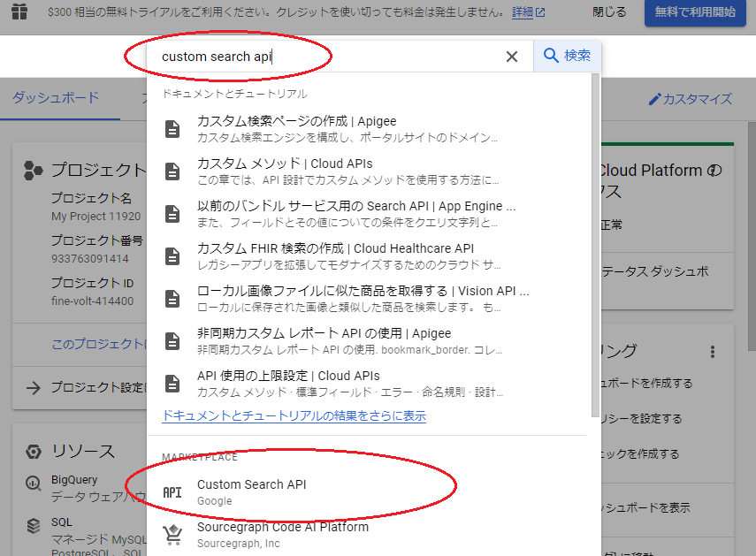756x556 pixels.
Task: Click the document icon beside カスタム検索ページの作成
Action: (172, 128)
